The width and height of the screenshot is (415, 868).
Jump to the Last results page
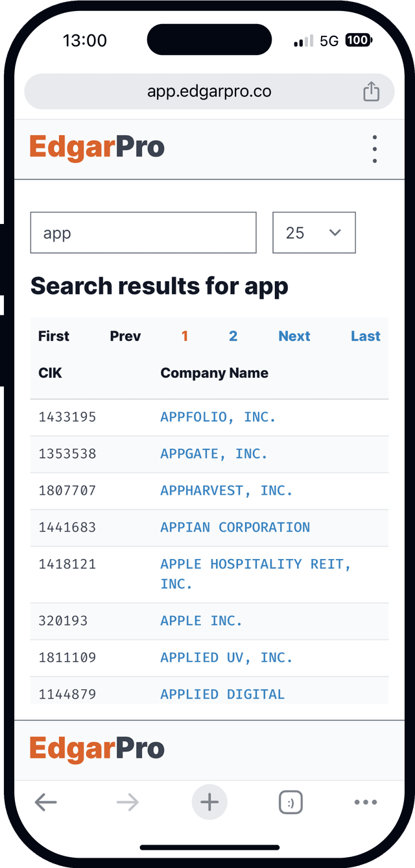click(365, 336)
